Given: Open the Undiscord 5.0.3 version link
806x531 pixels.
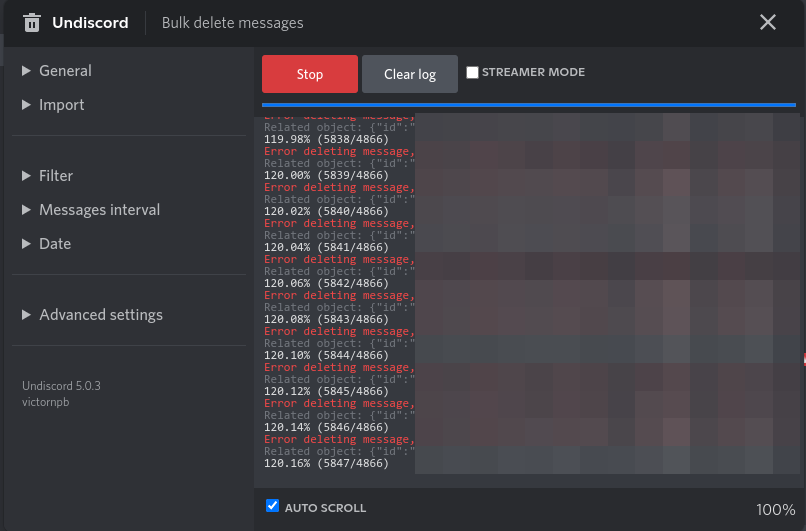Looking at the screenshot, I should [x=61, y=386].
